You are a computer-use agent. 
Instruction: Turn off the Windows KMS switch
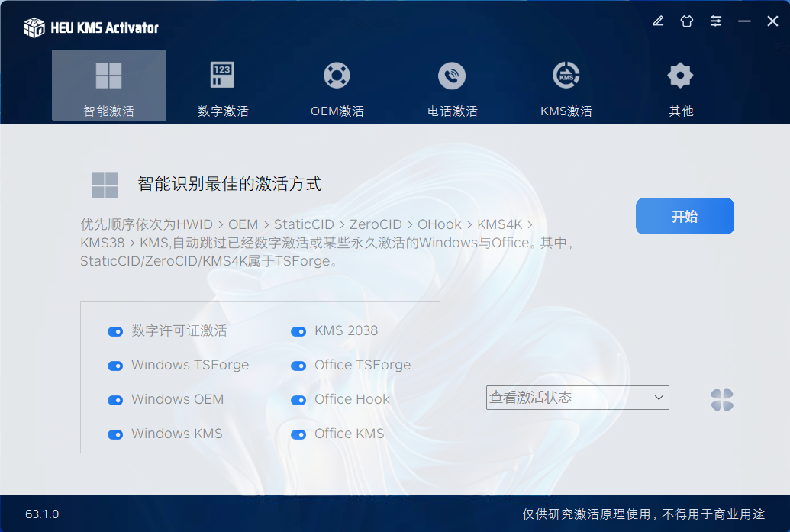coord(115,434)
